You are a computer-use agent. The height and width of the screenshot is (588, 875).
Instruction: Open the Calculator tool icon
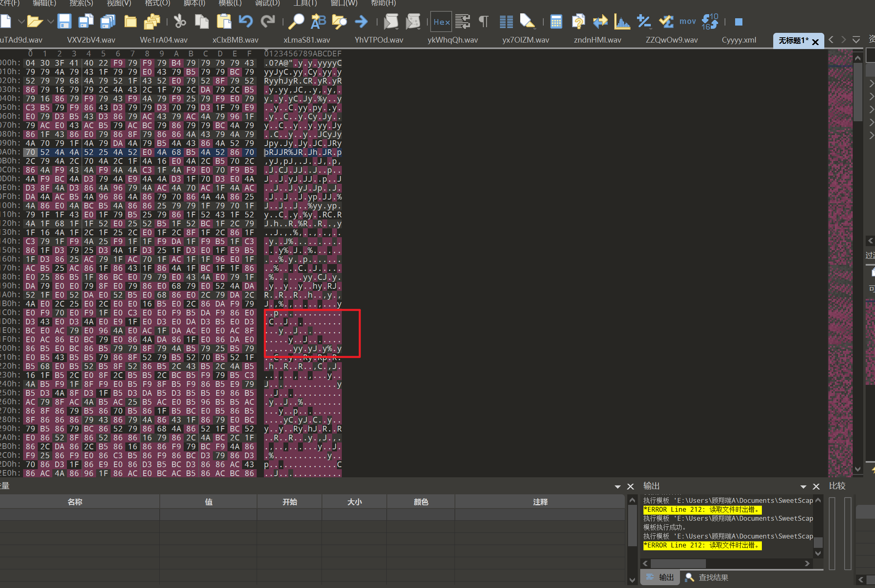[556, 21]
